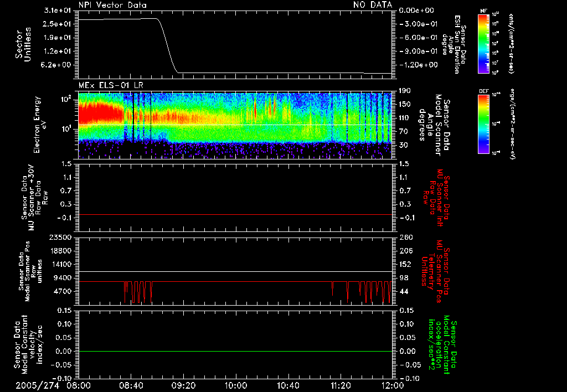Click the "12:00" time axis label
The image size is (567, 392).
(393, 386)
